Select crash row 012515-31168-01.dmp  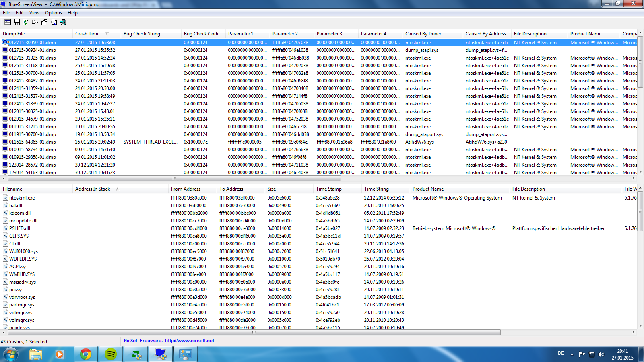318,66
